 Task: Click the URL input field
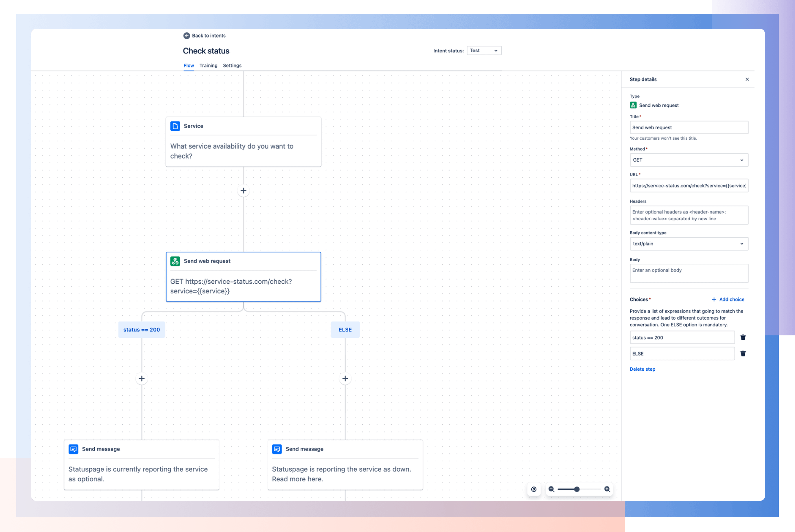[x=689, y=185]
